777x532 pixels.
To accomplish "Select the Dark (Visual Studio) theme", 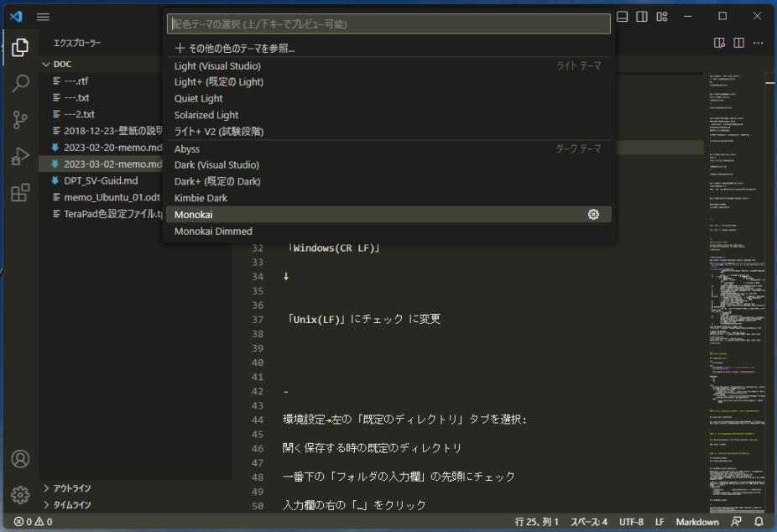I will click(x=388, y=165).
